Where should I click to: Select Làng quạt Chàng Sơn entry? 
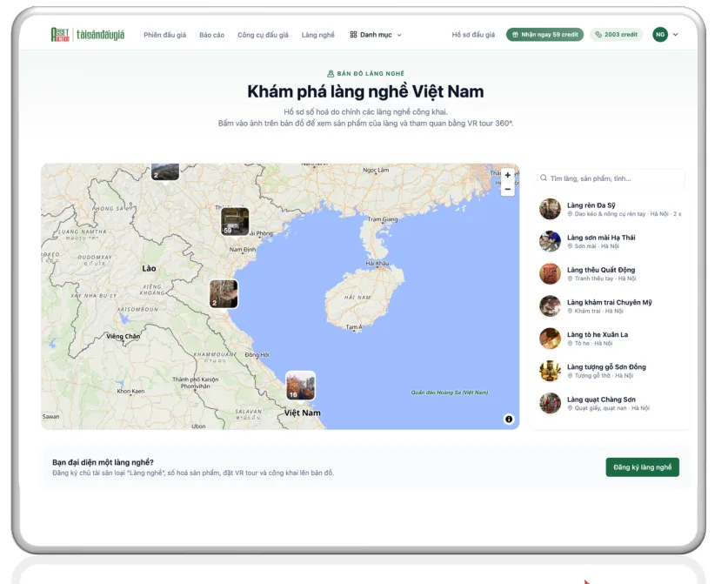tap(611, 403)
